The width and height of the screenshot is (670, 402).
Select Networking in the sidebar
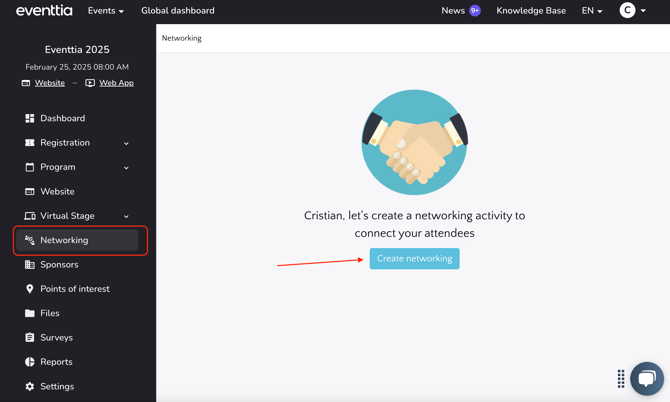65,240
